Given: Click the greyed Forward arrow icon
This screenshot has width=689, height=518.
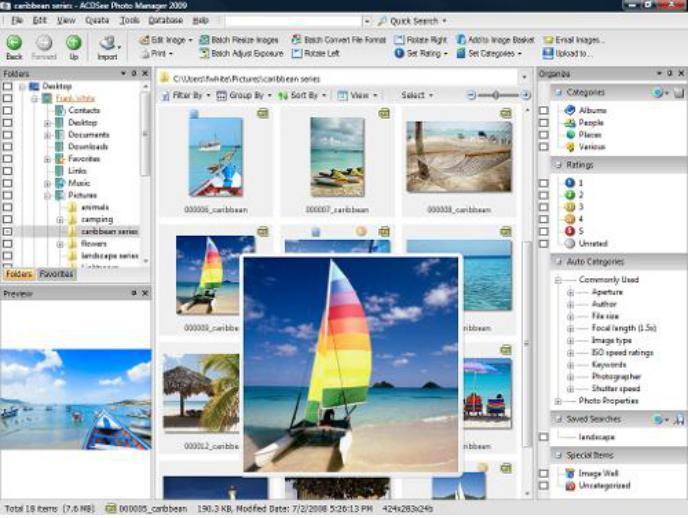Looking at the screenshot, I should (44, 43).
